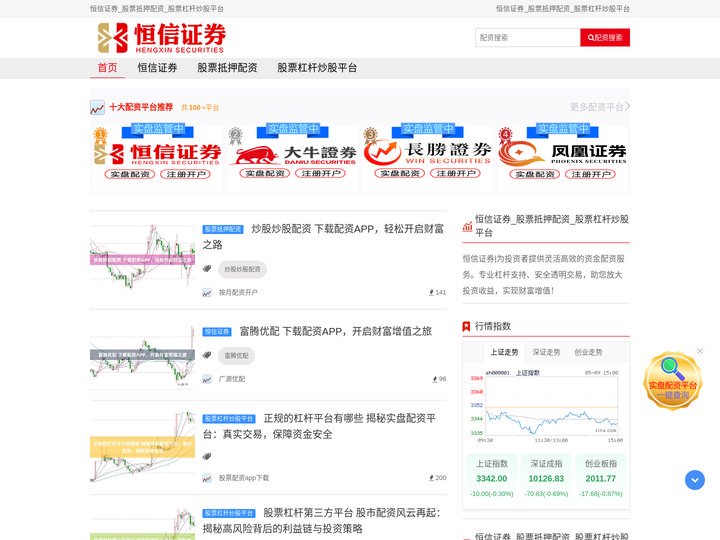Click 实盘配资 under the 大牛證券 banner

(265, 174)
